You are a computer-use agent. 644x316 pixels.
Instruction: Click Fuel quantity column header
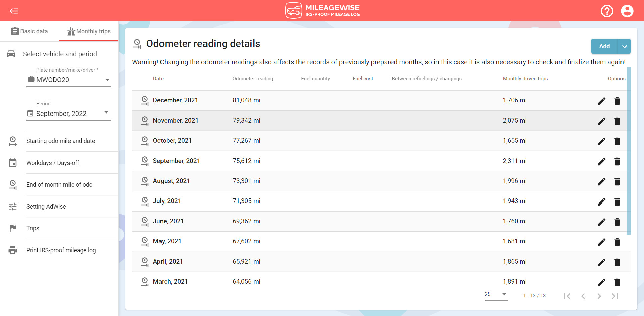(x=315, y=79)
